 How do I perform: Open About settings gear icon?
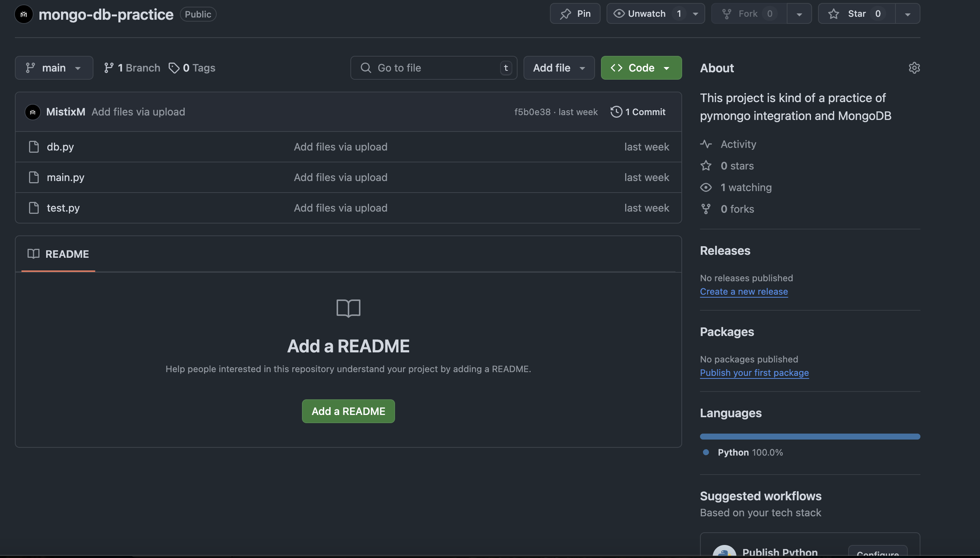914,68
